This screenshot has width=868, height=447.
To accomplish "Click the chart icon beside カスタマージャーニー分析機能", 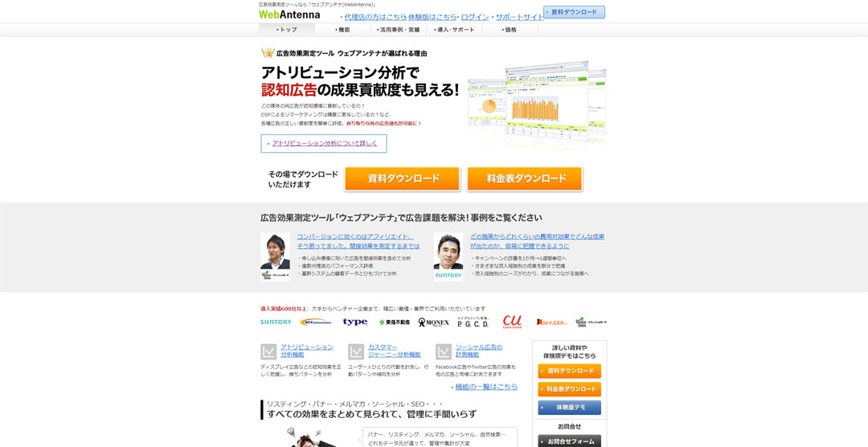I will pyautogui.click(x=356, y=351).
